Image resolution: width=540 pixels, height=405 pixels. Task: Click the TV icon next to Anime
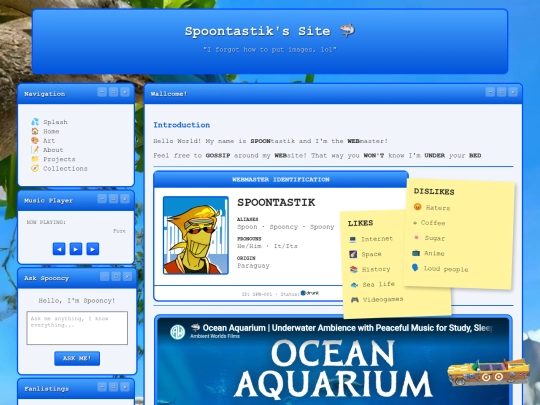[x=416, y=253]
